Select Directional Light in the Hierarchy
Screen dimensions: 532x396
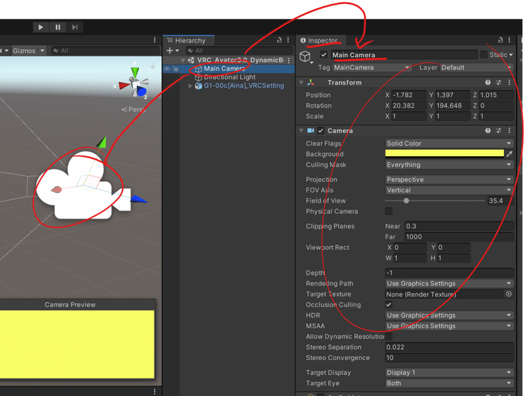tap(229, 77)
